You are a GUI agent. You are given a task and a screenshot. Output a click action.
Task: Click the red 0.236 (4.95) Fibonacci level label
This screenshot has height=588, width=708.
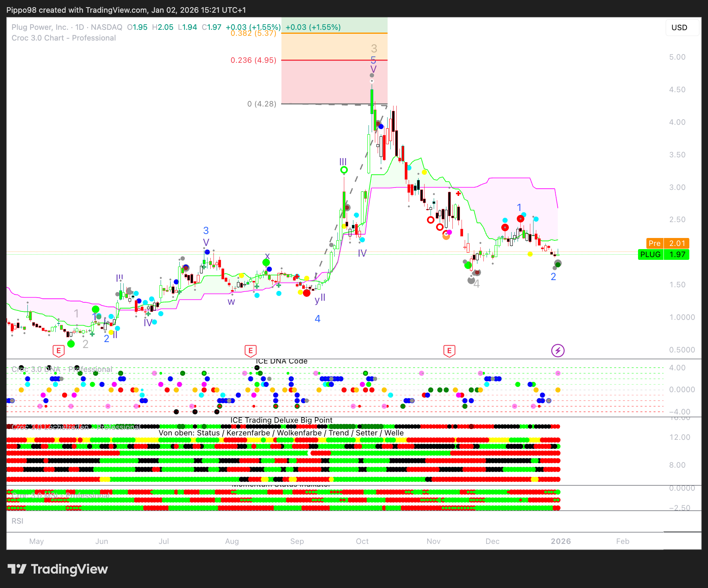[x=253, y=60]
